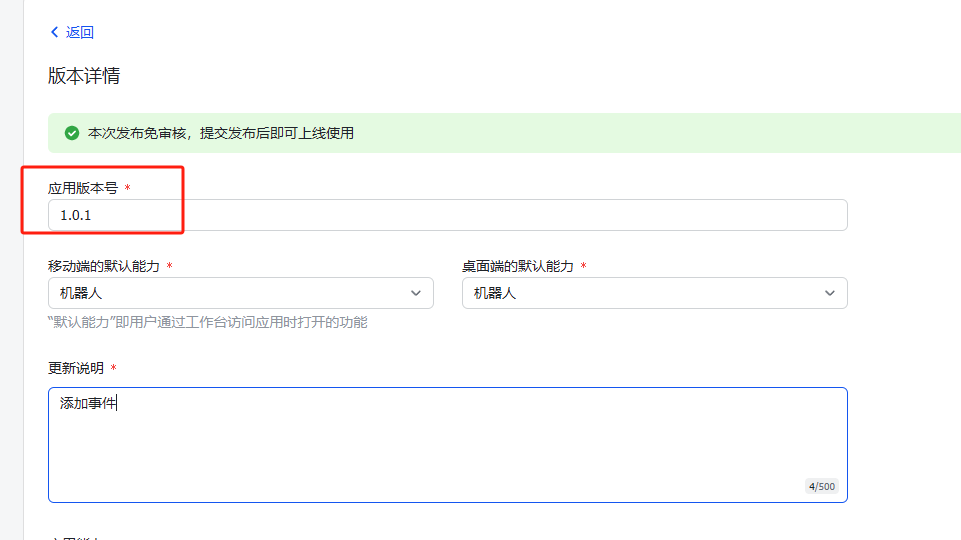Screen dimensions: 961x540
Task: Click the 应用版本号 field label
Action: (x=83, y=188)
